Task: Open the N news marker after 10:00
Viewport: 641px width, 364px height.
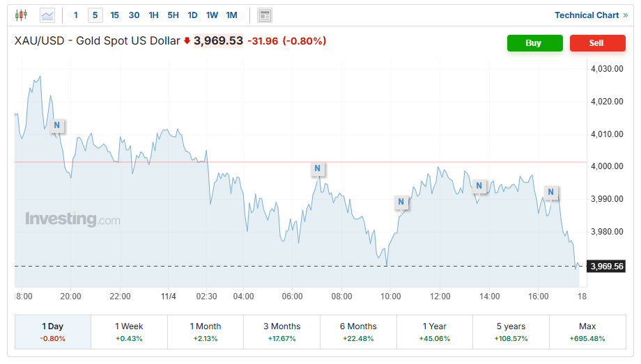Action: tap(401, 203)
